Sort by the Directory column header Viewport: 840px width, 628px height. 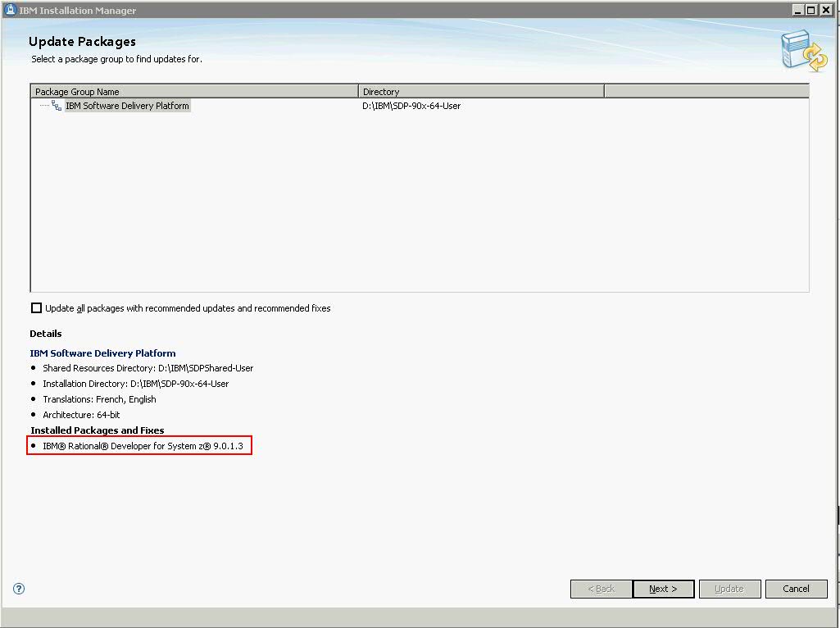point(482,92)
